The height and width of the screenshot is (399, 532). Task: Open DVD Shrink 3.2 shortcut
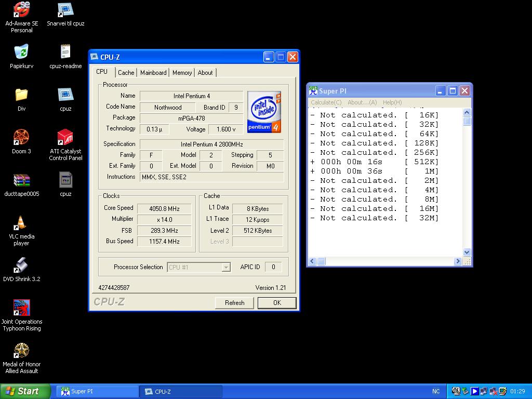[21, 265]
